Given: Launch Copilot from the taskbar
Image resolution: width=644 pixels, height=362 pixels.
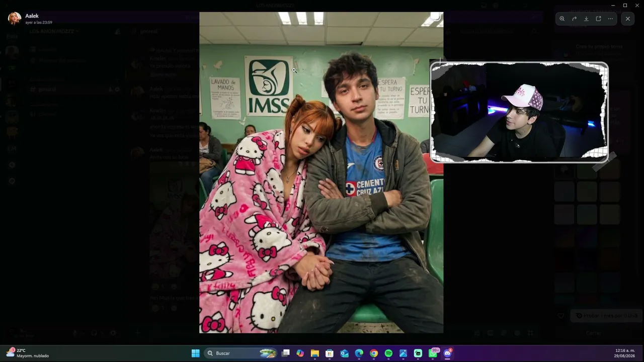Looking at the screenshot, I should tap(300, 353).
